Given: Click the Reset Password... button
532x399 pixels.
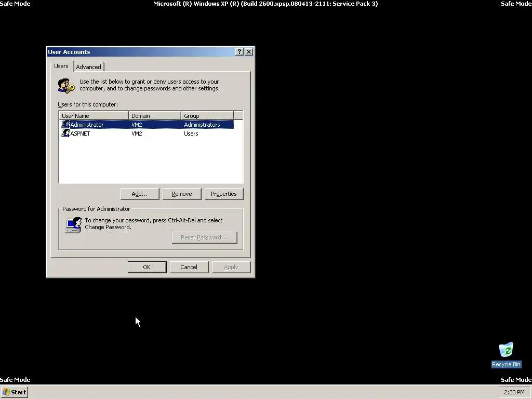Looking at the screenshot, I should click(x=205, y=237).
